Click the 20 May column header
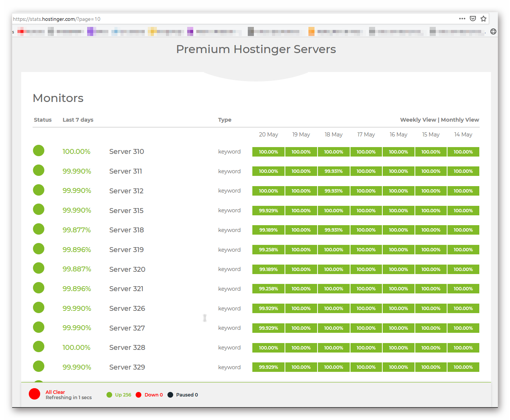The width and height of the screenshot is (510, 420). 268,135
